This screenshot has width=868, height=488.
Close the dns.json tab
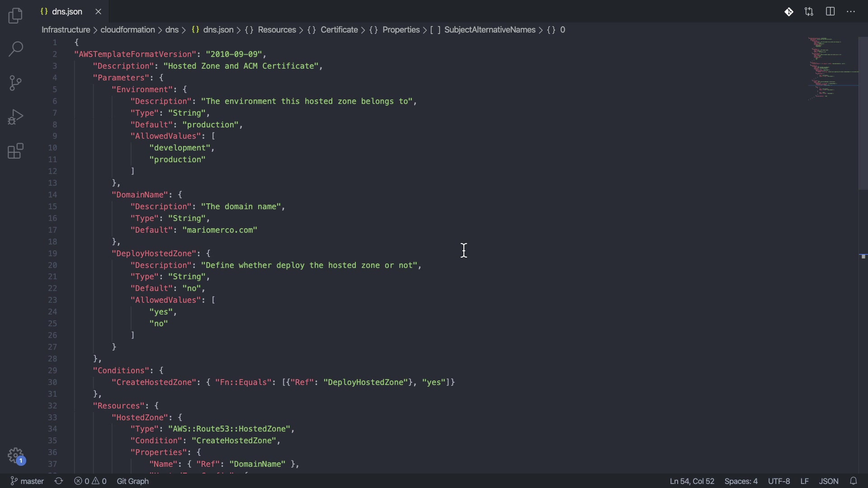pyautogui.click(x=99, y=12)
